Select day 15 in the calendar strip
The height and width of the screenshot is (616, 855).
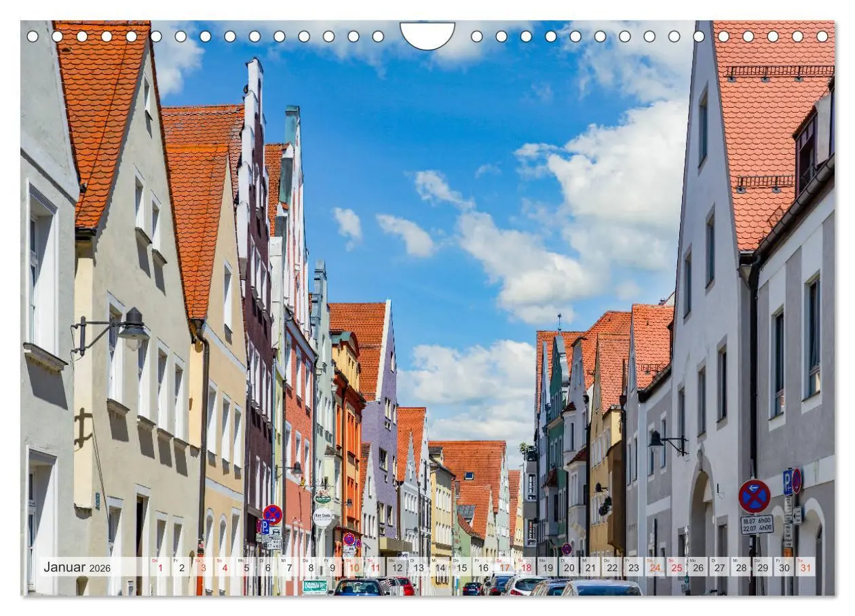click(x=461, y=567)
